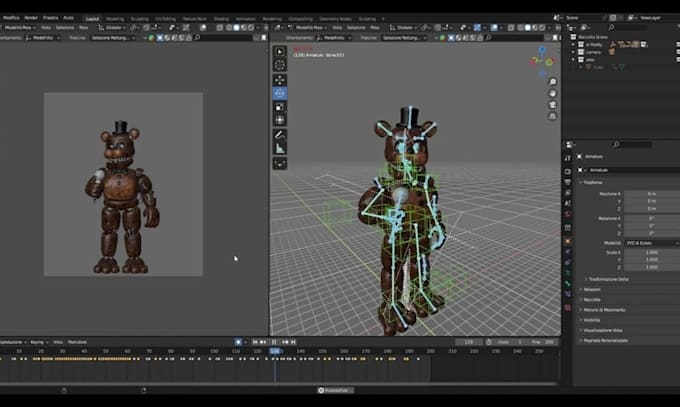Screen dimensions: 680x407
Task: Select the Scale tool
Action: tap(280, 107)
